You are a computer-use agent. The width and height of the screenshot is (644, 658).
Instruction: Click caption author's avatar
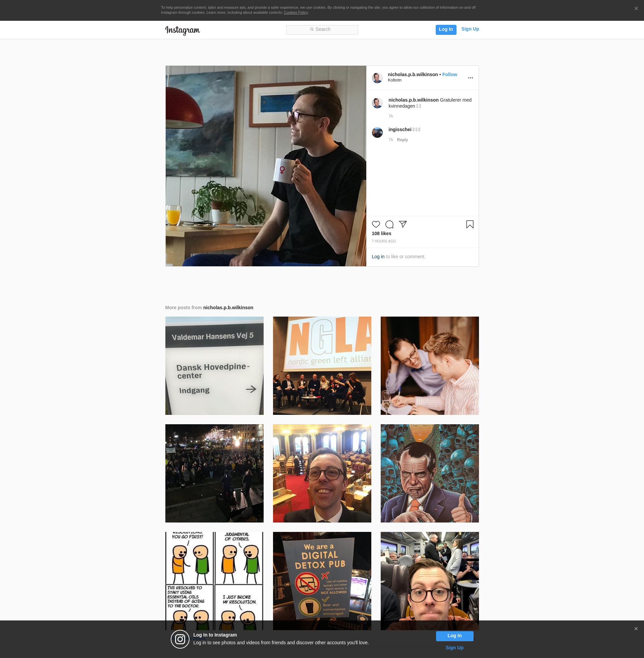[x=377, y=103]
